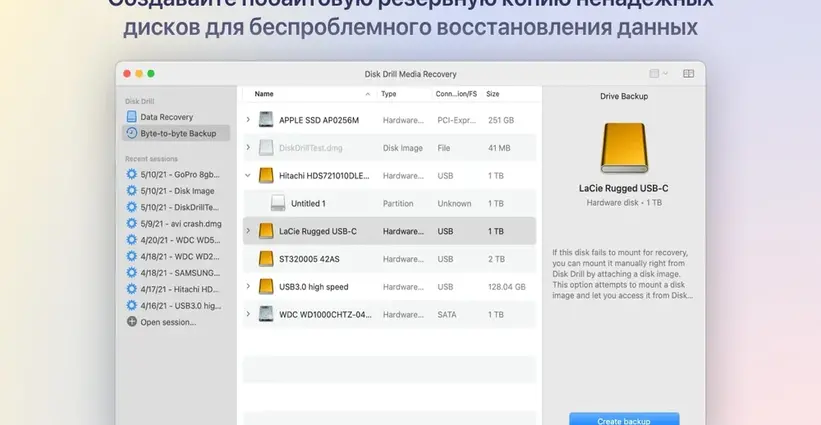This screenshot has width=821, height=425.
Task: Click large LaCie Rugged drive image in Drive Backup
Action: 624,148
